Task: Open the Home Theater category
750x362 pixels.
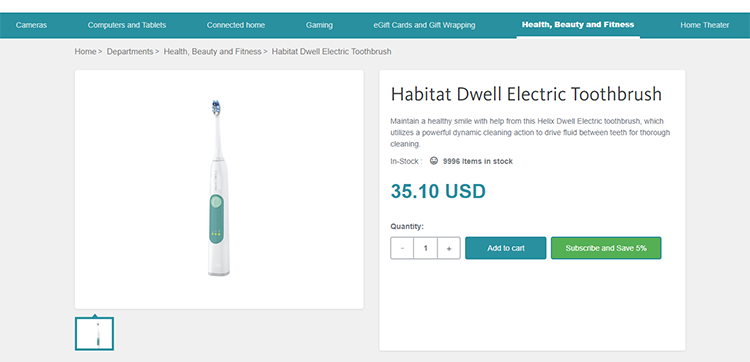Action: coord(705,25)
